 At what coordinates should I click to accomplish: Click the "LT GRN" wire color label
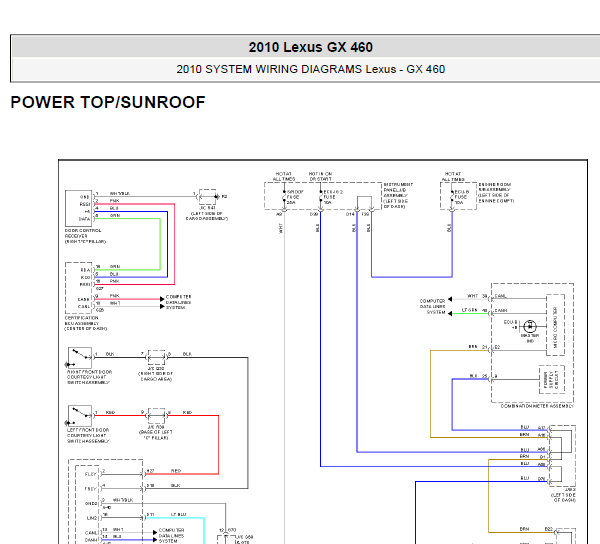pyautogui.click(x=469, y=310)
